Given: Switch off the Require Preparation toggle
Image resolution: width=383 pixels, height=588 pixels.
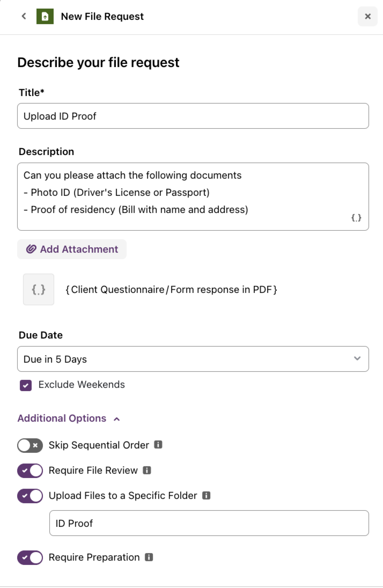Looking at the screenshot, I should (30, 558).
